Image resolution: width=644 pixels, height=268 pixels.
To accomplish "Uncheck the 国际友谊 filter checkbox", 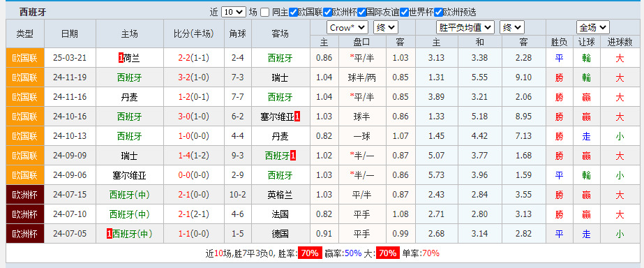I will [361, 13].
